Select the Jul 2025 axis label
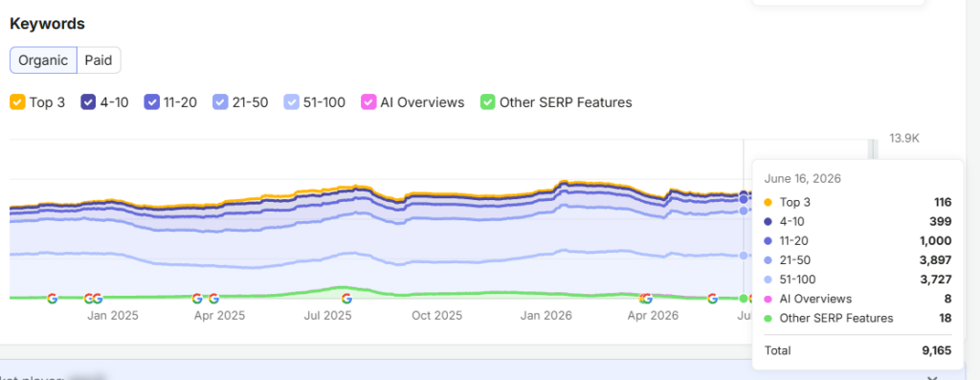Screen dimensions: 980x380 [328, 316]
